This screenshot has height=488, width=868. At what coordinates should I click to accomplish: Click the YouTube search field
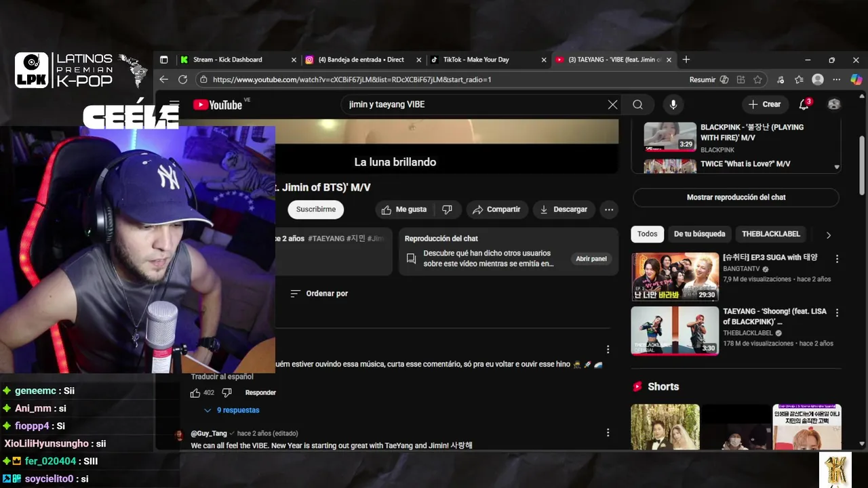(x=475, y=104)
